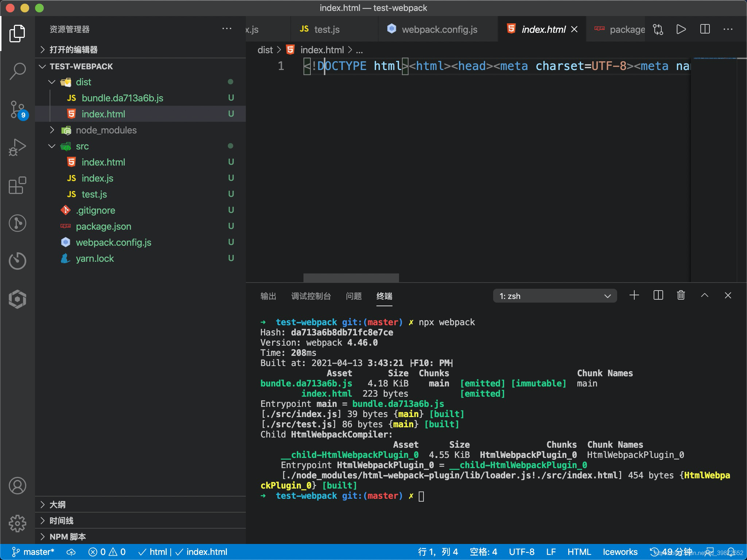This screenshot has width=747, height=560.
Task: Click the dist breadcrumb in editor
Action: [x=265, y=50]
